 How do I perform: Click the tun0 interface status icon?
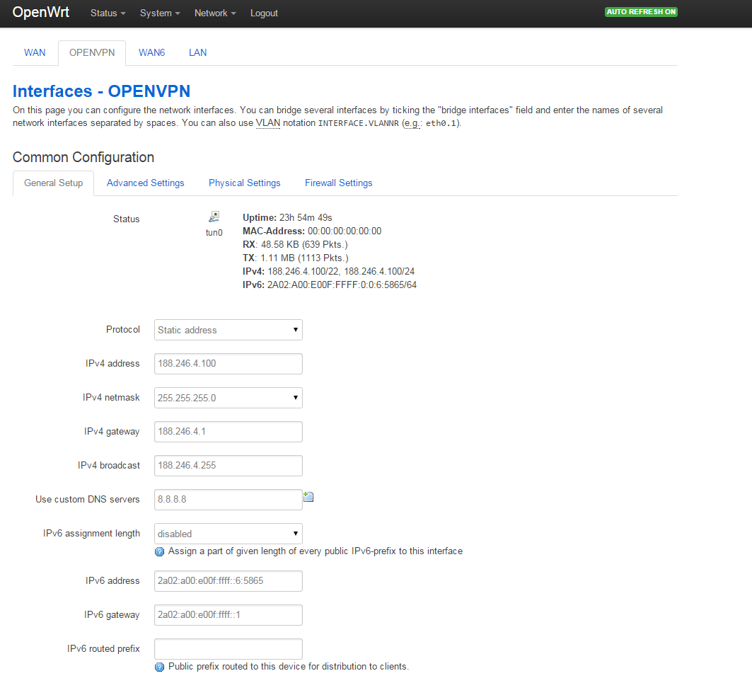(x=214, y=217)
